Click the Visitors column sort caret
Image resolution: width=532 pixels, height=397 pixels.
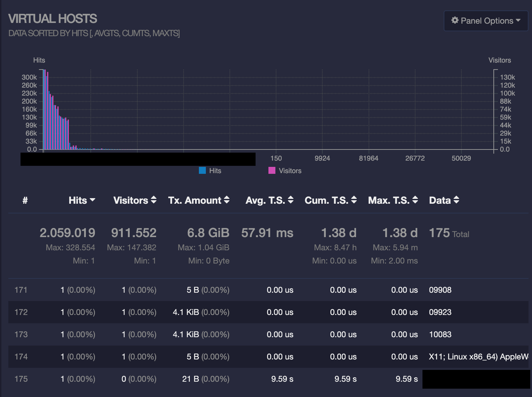coord(153,200)
